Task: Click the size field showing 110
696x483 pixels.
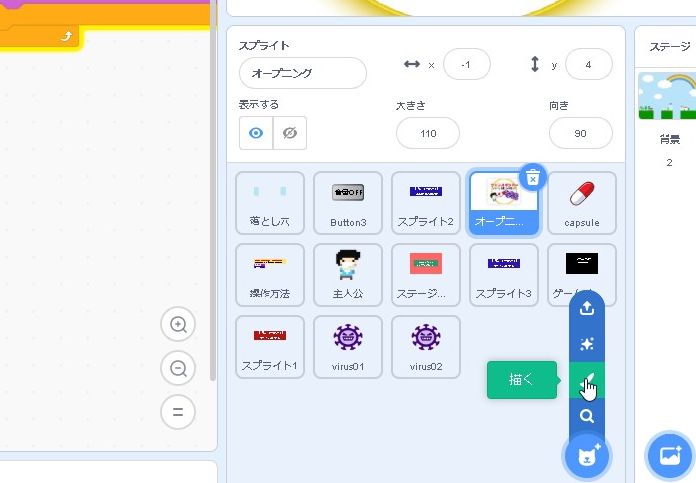Action: [x=428, y=133]
